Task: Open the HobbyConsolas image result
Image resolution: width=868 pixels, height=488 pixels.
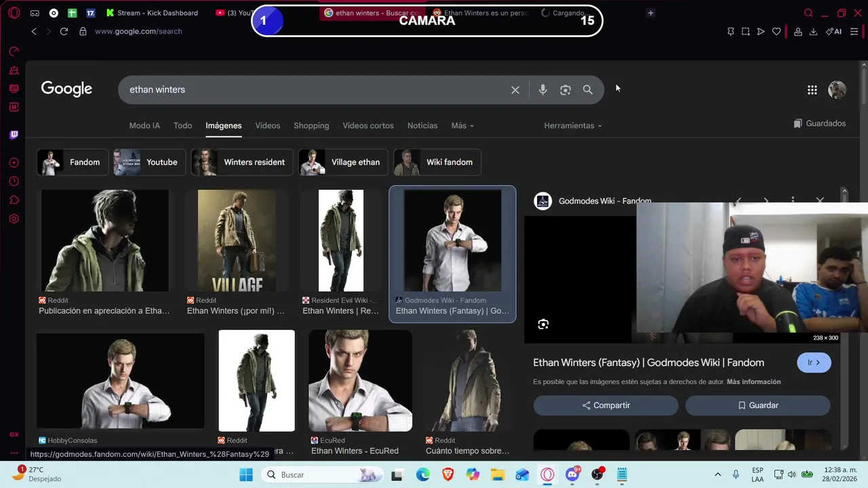Action: tap(120, 381)
